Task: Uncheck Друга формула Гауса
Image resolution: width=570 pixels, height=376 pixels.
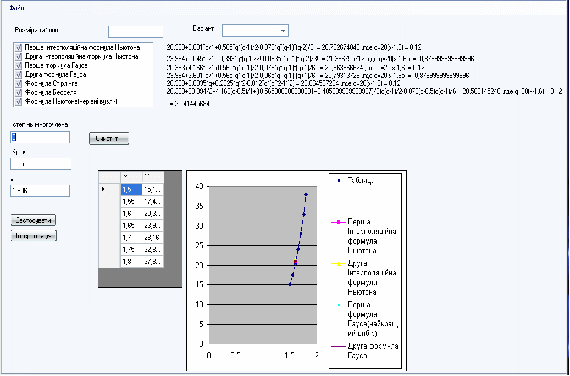Action: click(x=19, y=75)
